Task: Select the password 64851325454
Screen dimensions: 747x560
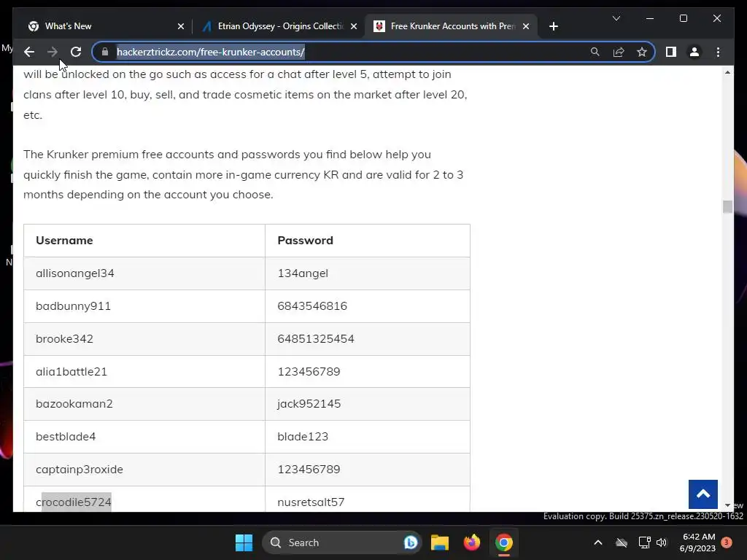Action: [x=316, y=339]
